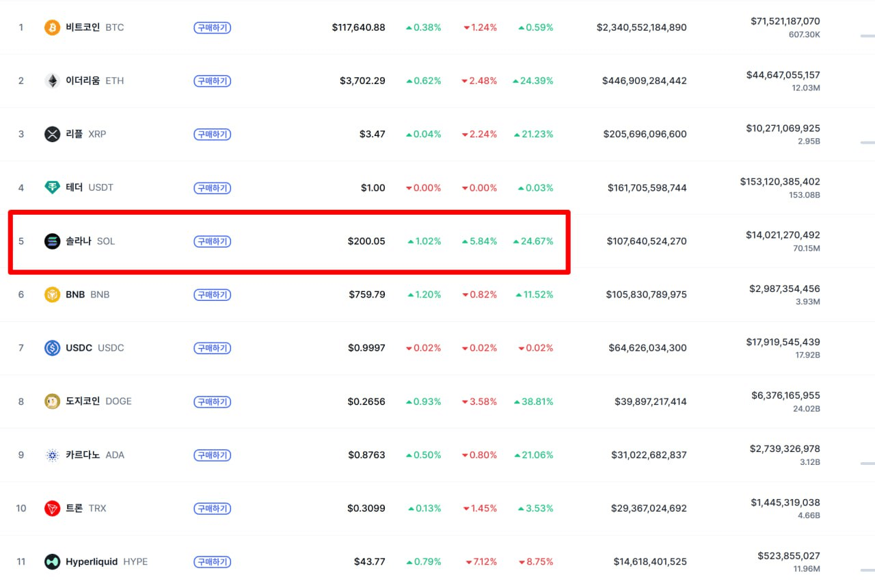875x588 pixels.
Task: Click the Dogecoin logo icon
Action: (x=53, y=401)
